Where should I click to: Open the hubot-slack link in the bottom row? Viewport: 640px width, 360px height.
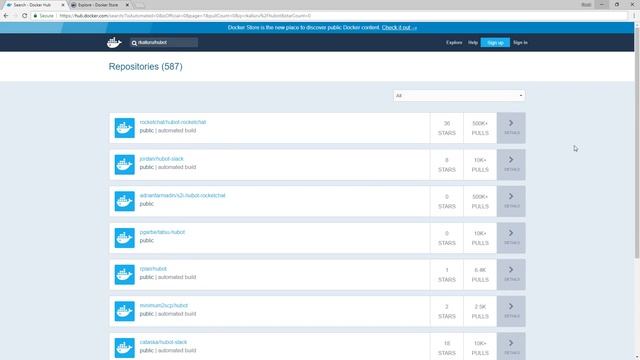point(163,342)
